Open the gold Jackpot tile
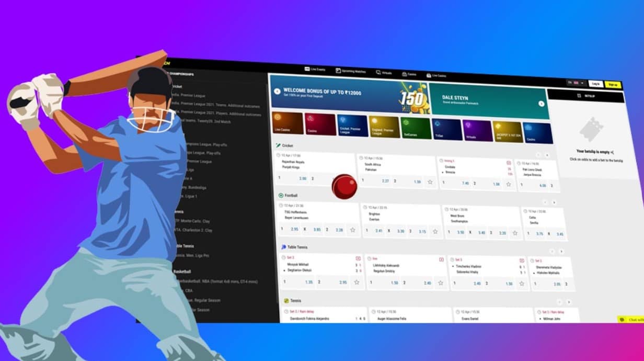This screenshot has width=644, height=361. pyautogui.click(x=508, y=132)
